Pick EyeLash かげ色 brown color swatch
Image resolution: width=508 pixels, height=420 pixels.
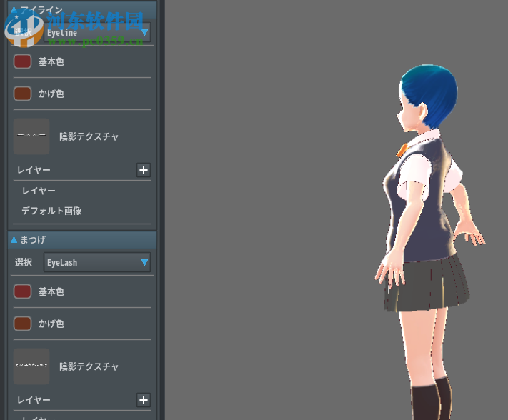(22, 324)
